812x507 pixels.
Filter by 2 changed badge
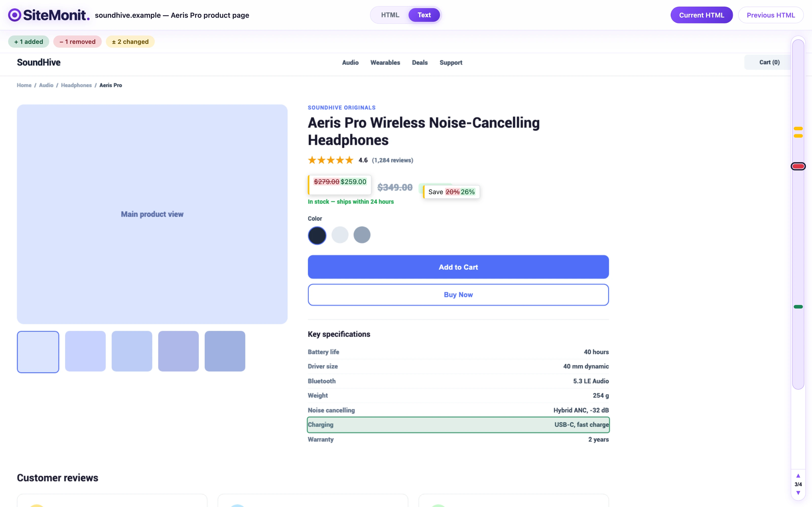(x=130, y=42)
